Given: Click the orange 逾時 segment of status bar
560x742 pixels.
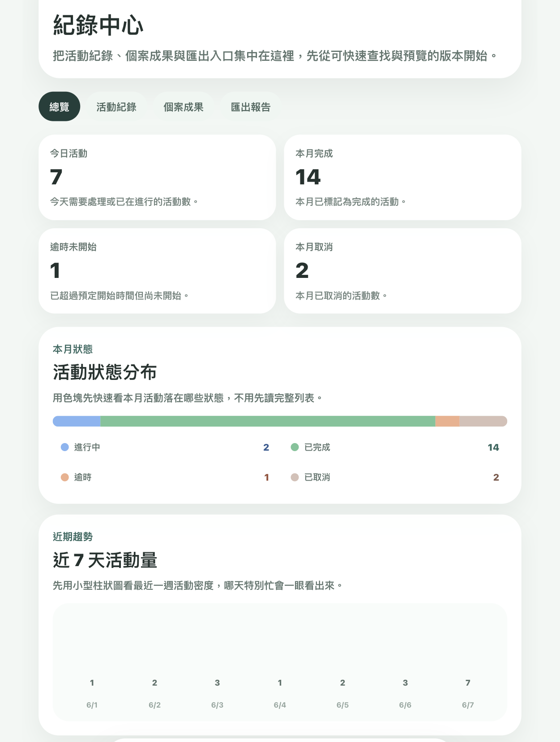Looking at the screenshot, I should pyautogui.click(x=447, y=421).
